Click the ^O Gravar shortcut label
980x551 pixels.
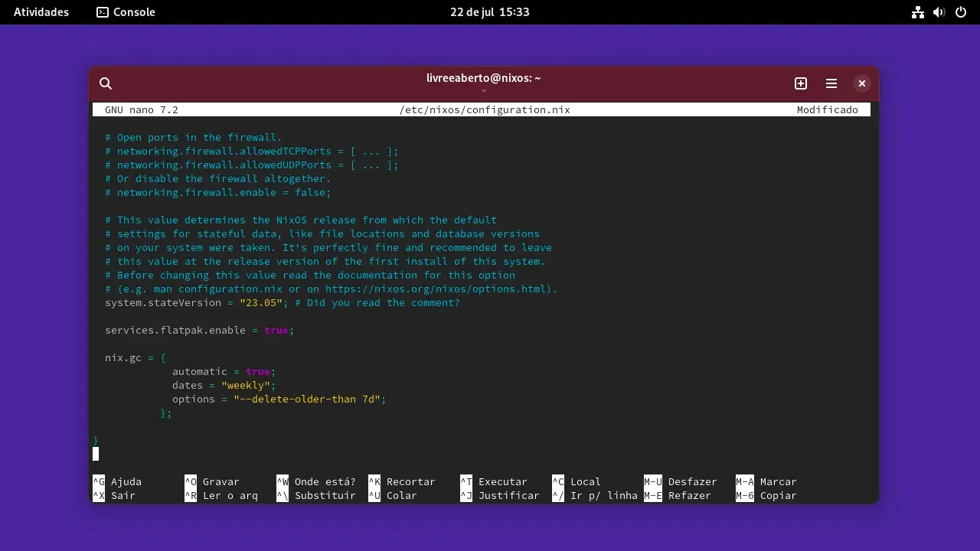click(212, 481)
